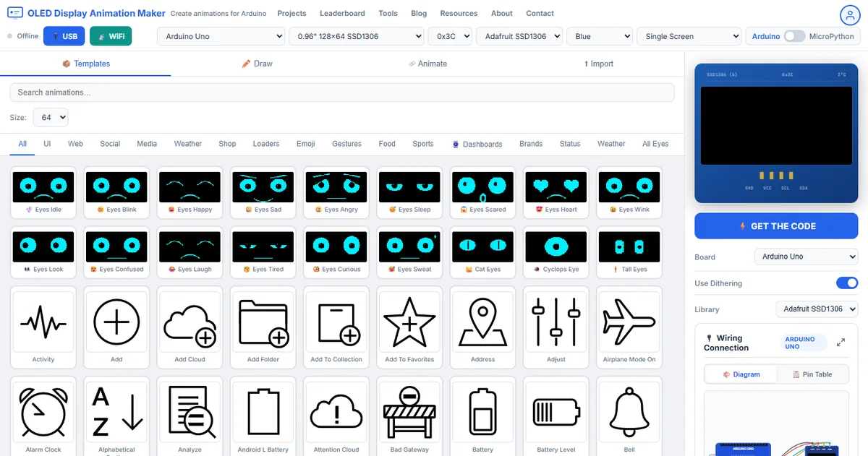Select the Bad Gateway barrier icon

tap(409, 416)
